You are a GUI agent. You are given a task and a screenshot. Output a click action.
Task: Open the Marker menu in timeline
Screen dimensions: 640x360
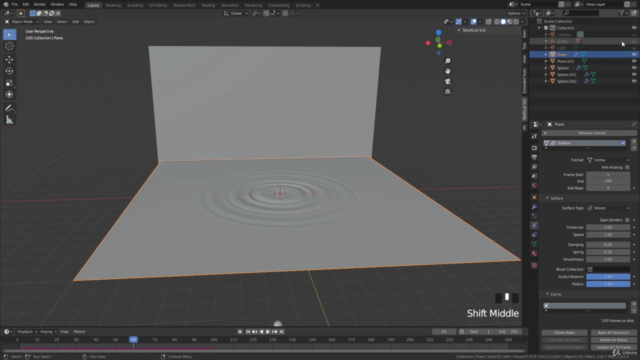point(79,332)
